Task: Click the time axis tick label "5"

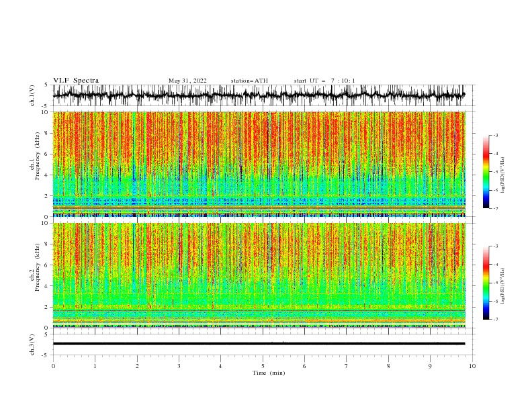Action: pyautogui.click(x=263, y=366)
